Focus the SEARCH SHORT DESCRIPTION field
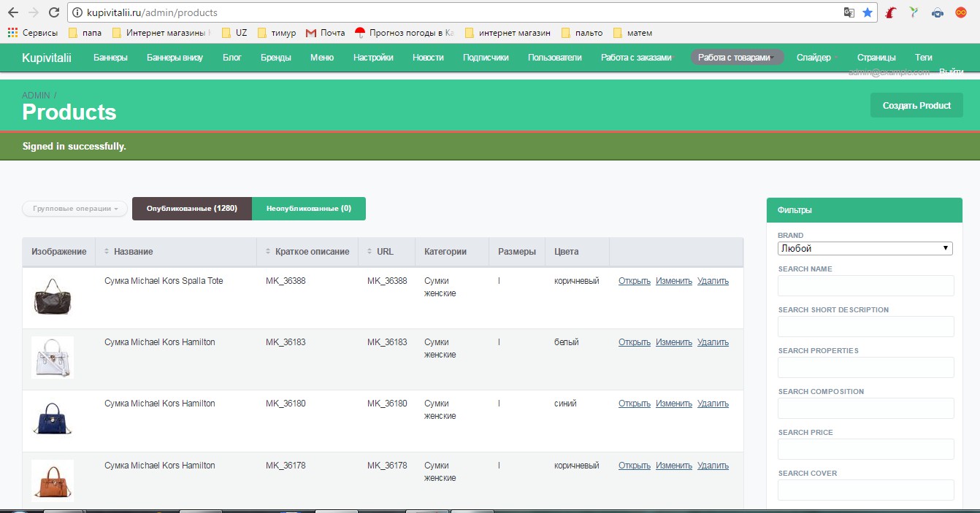The width and height of the screenshot is (980, 513). coord(866,327)
